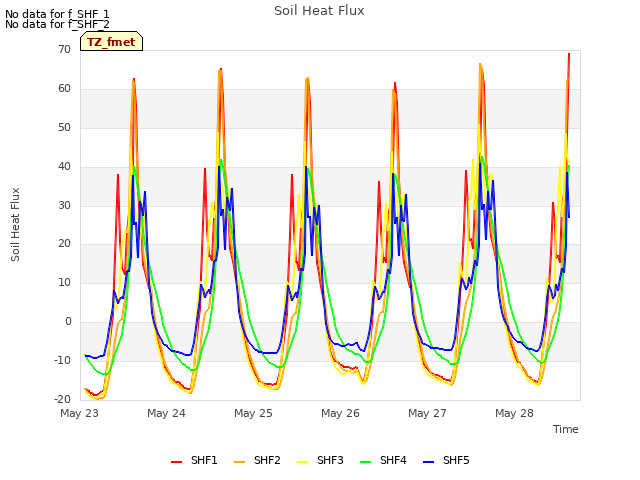Click the May 27 x-axis tick label

[x=427, y=413]
